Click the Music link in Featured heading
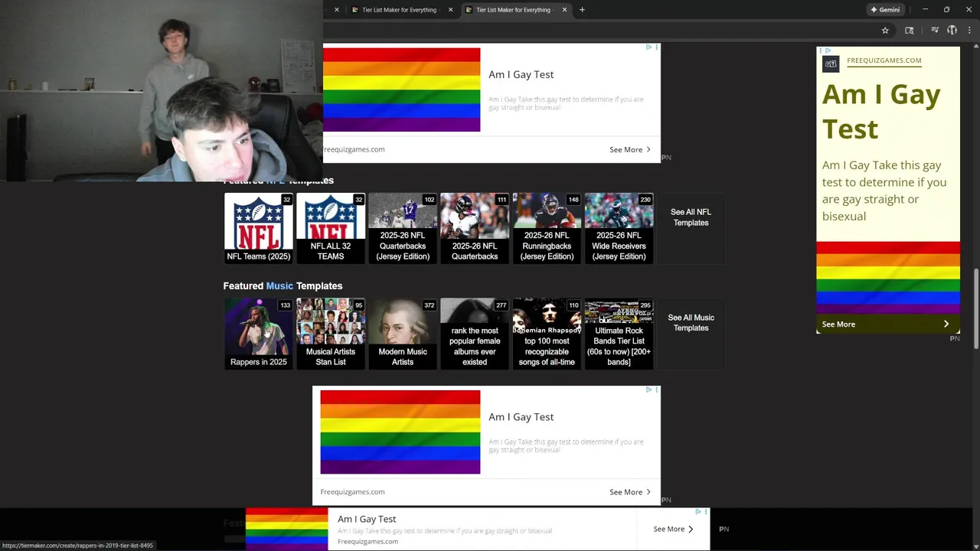 [279, 285]
